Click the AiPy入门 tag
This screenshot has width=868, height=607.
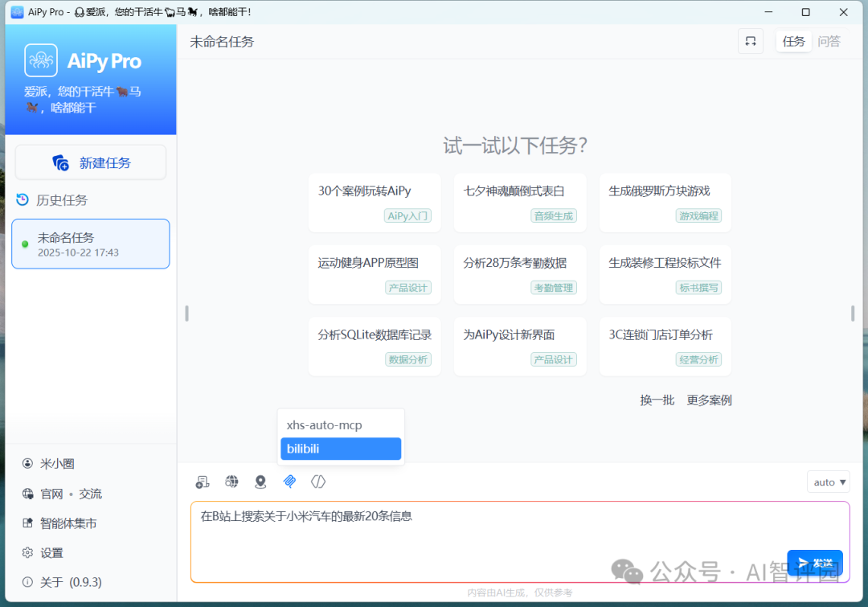click(408, 216)
